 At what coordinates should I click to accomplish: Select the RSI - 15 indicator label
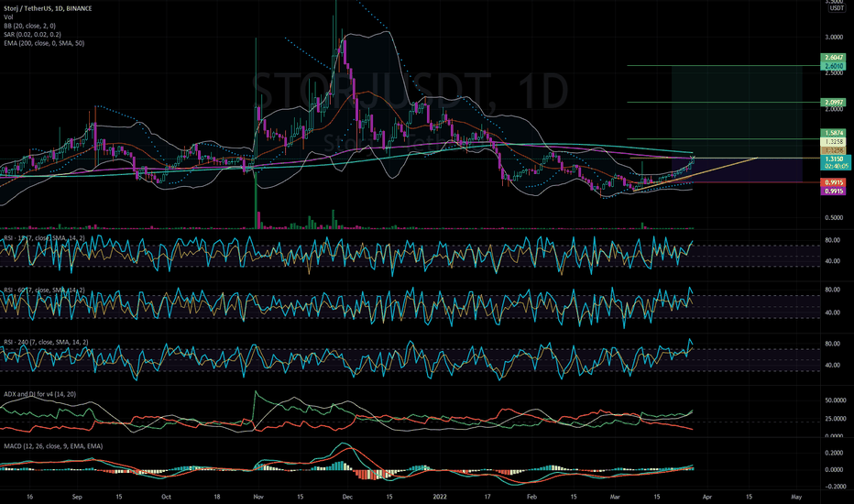point(44,238)
